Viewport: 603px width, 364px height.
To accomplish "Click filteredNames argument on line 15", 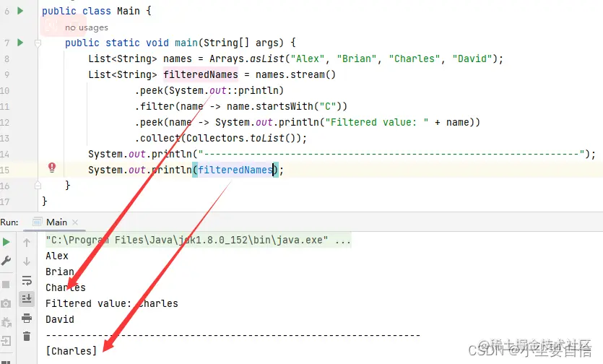I will (x=235, y=170).
